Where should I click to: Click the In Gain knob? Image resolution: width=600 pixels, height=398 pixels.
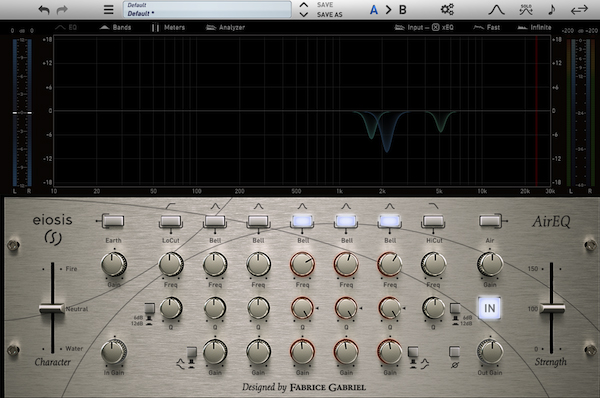click(x=114, y=352)
